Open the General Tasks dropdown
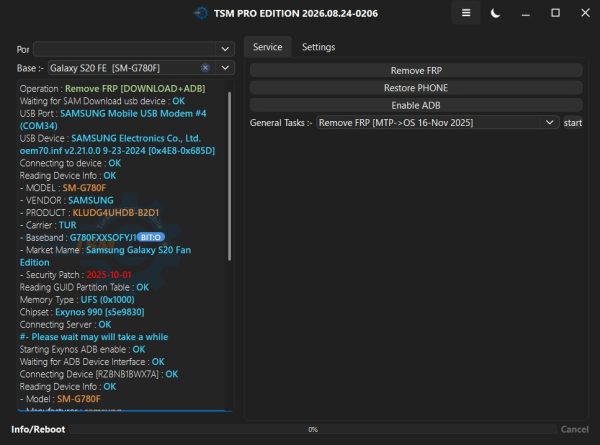 (x=437, y=123)
